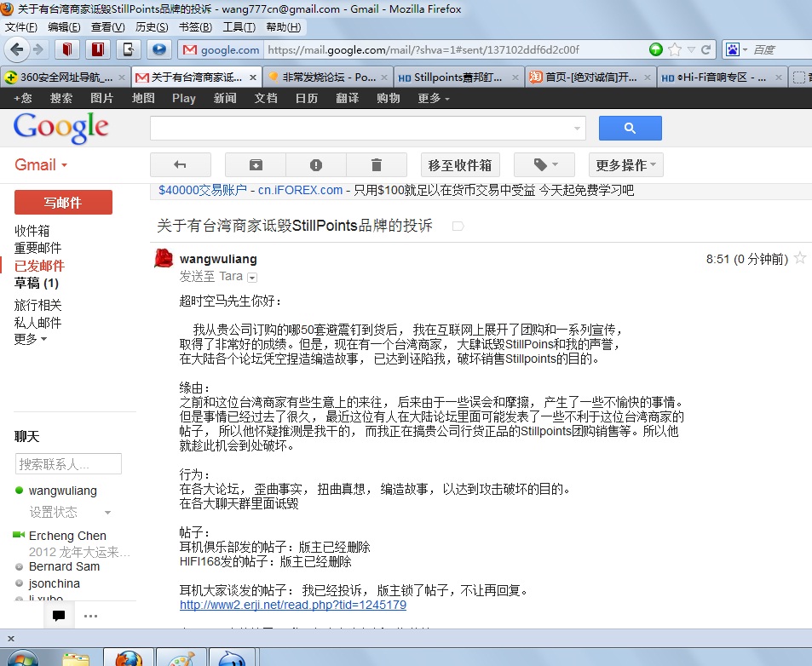The width and height of the screenshot is (812, 666).
Task: Click the 写邮件 compose button
Action: 63,203
